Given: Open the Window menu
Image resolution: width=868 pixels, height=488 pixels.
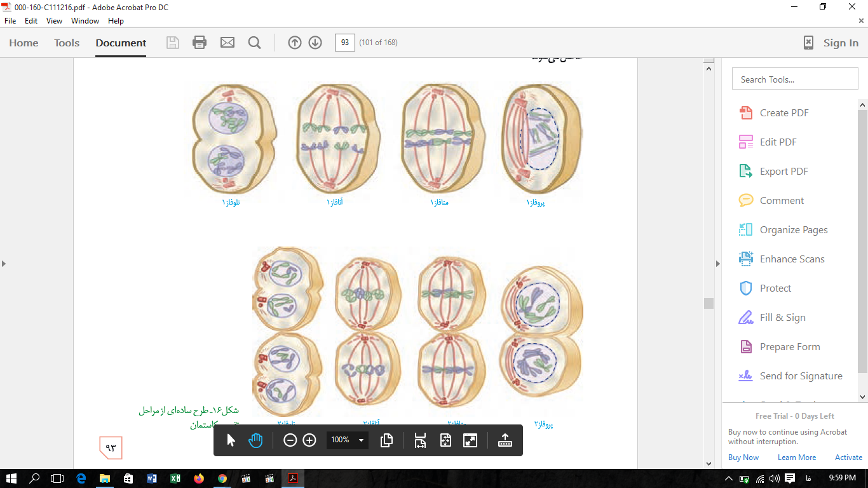Looking at the screenshot, I should click(x=85, y=20).
